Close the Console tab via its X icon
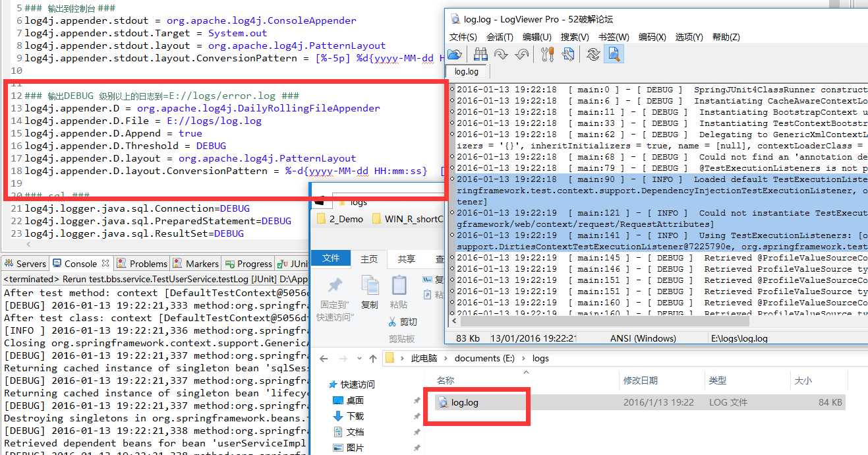 pyautogui.click(x=105, y=263)
